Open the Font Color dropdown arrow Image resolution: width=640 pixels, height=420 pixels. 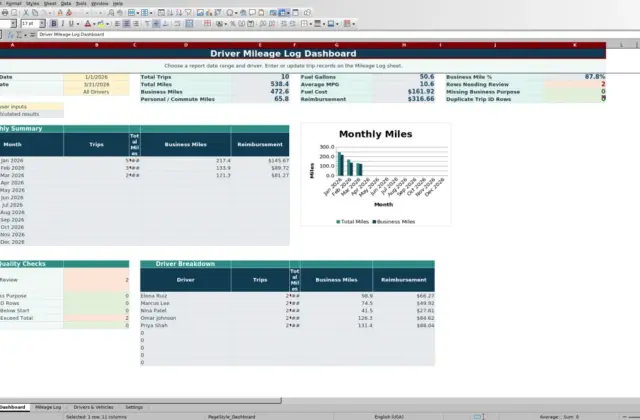point(94,24)
